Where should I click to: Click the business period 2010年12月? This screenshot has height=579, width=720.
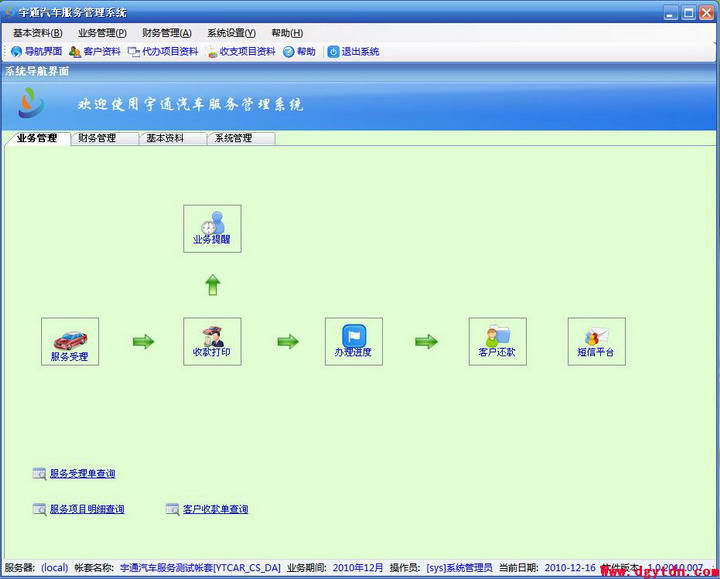[358, 568]
